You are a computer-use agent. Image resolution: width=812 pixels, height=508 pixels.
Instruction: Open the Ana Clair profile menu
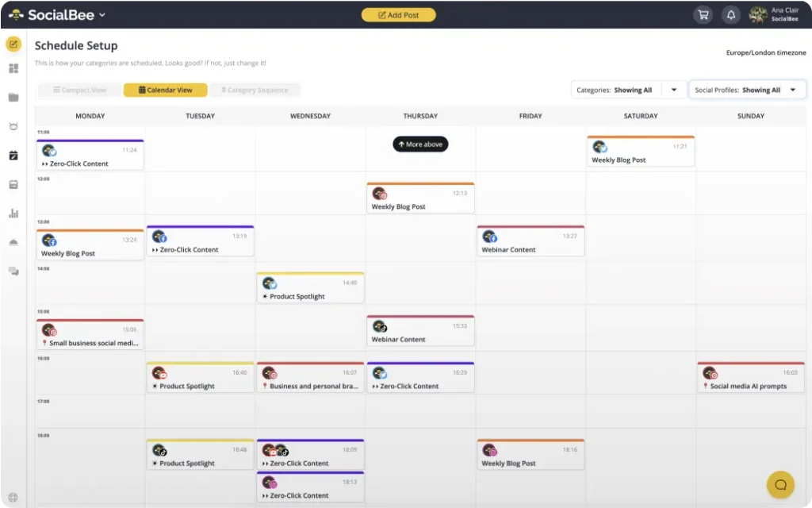point(773,14)
